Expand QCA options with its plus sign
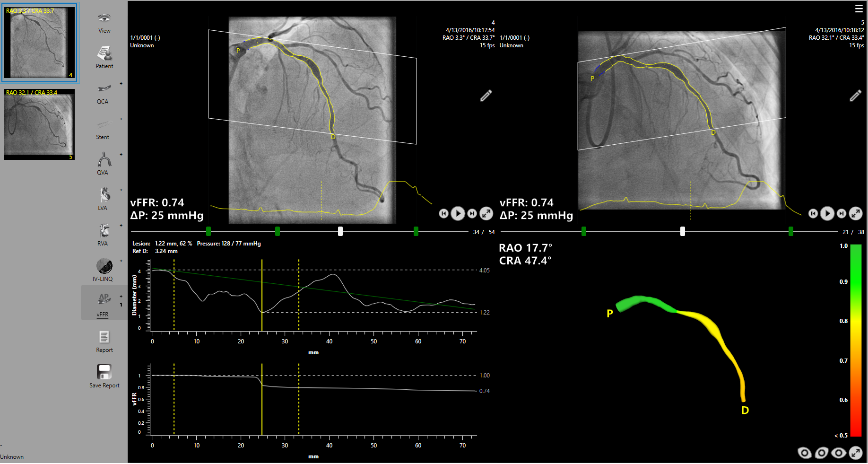The width and height of the screenshot is (868, 464). (x=121, y=84)
